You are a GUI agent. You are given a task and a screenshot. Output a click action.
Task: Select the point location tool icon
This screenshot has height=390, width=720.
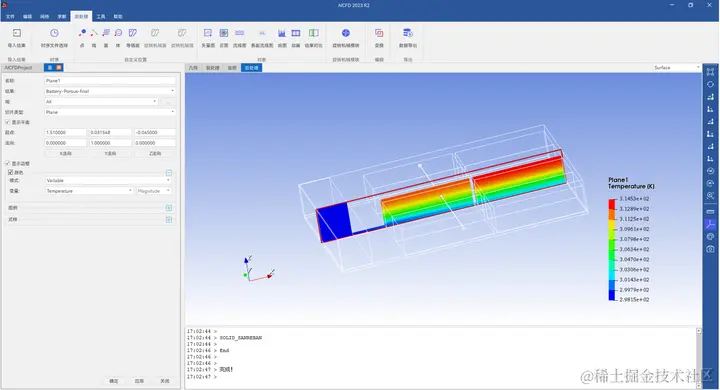pos(82,33)
